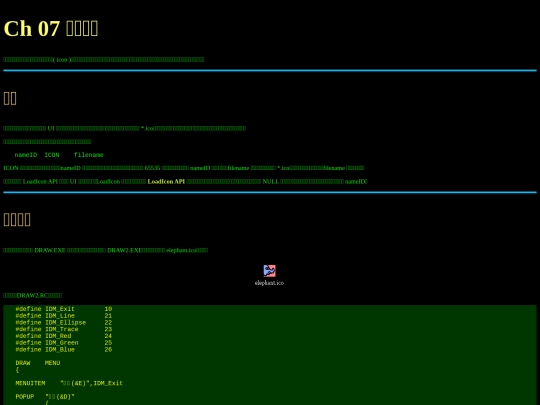Screen dimensions: 540x405
Task: Click the "( icon )" text in the intro paragraph
Action: pyautogui.click(x=62, y=60)
